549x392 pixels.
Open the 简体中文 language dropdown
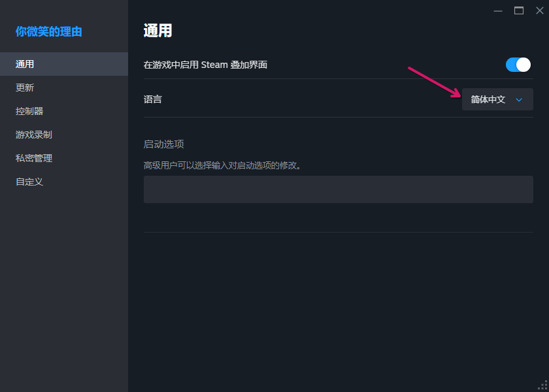497,99
